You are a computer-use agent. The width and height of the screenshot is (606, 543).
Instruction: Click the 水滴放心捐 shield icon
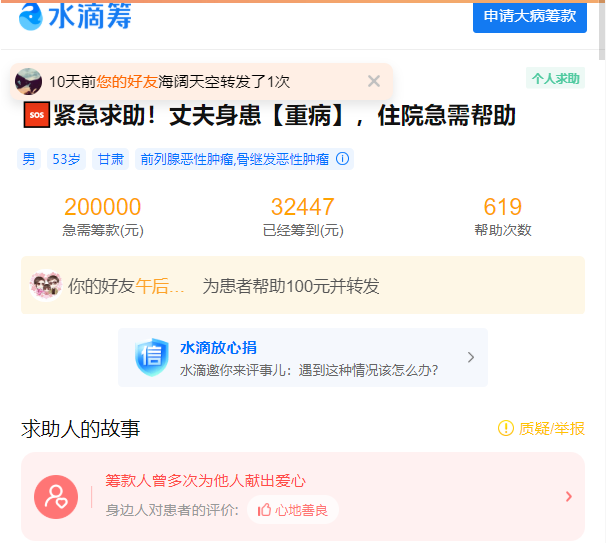click(x=152, y=357)
